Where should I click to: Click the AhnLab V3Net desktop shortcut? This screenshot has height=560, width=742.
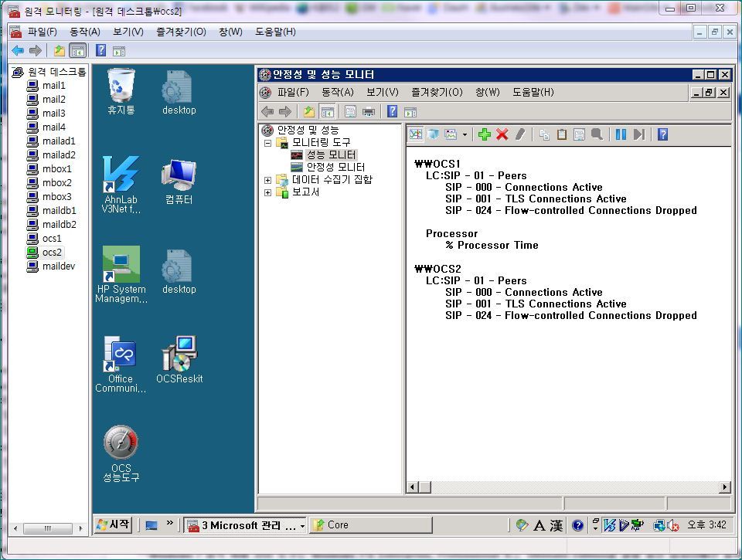121,185
